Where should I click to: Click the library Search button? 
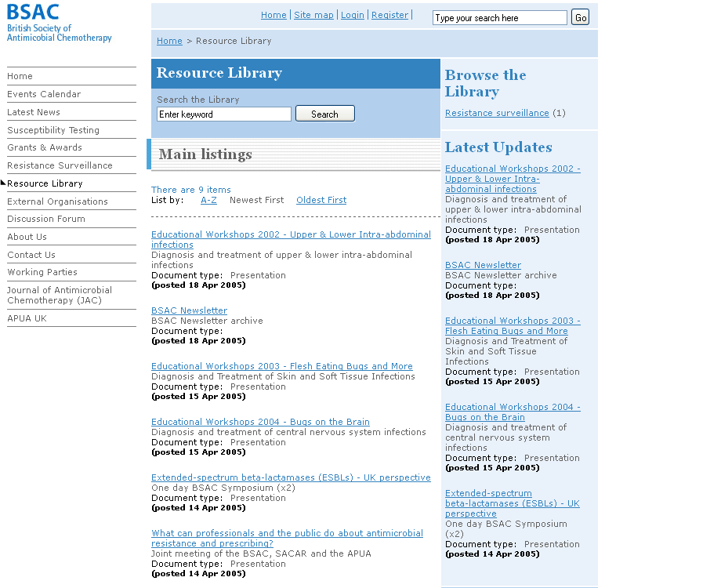(324, 114)
